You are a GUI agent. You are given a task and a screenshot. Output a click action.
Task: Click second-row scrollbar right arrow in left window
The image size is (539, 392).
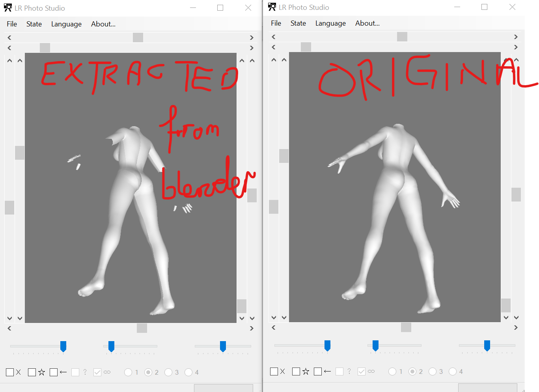252,48
